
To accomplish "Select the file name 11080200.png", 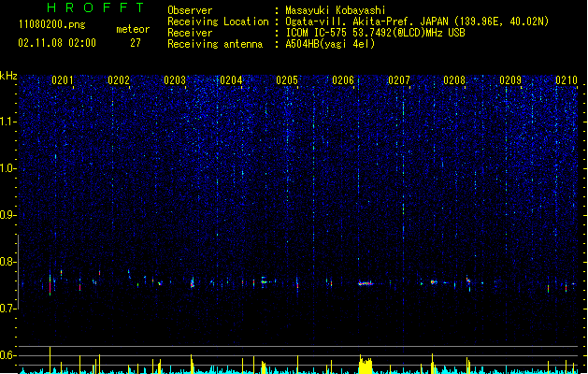I will point(52,24).
